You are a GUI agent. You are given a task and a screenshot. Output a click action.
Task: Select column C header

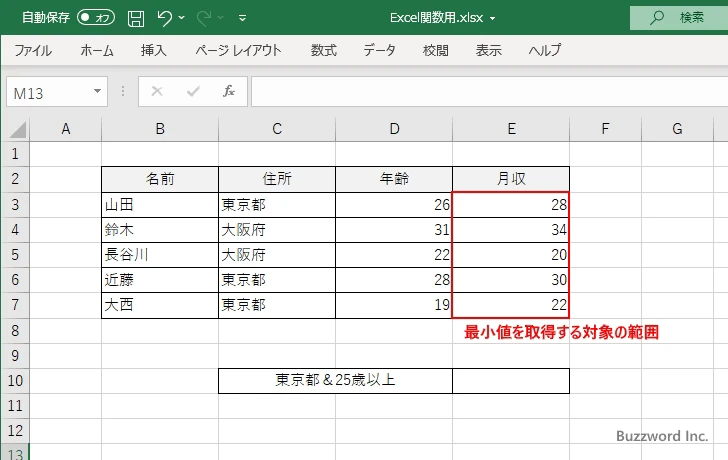[277, 129]
